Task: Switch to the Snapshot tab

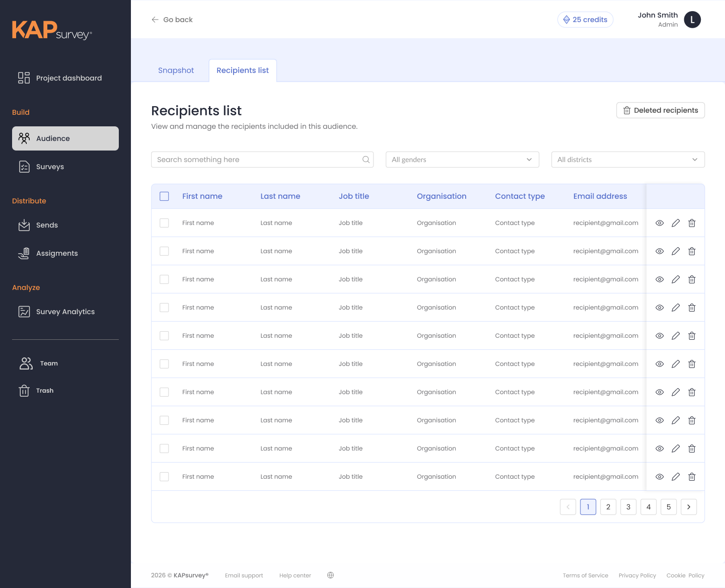Action: point(176,70)
